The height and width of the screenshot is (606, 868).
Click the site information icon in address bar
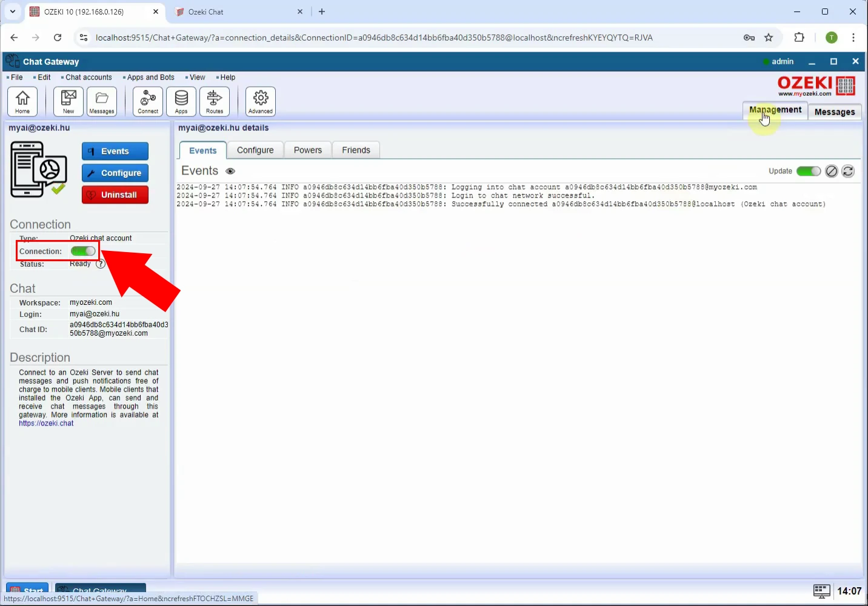click(84, 38)
